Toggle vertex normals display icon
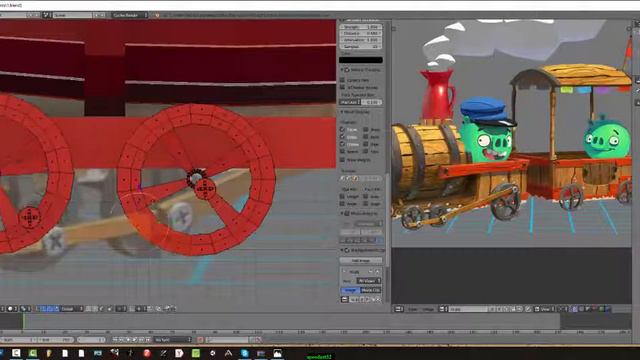 (x=343, y=178)
